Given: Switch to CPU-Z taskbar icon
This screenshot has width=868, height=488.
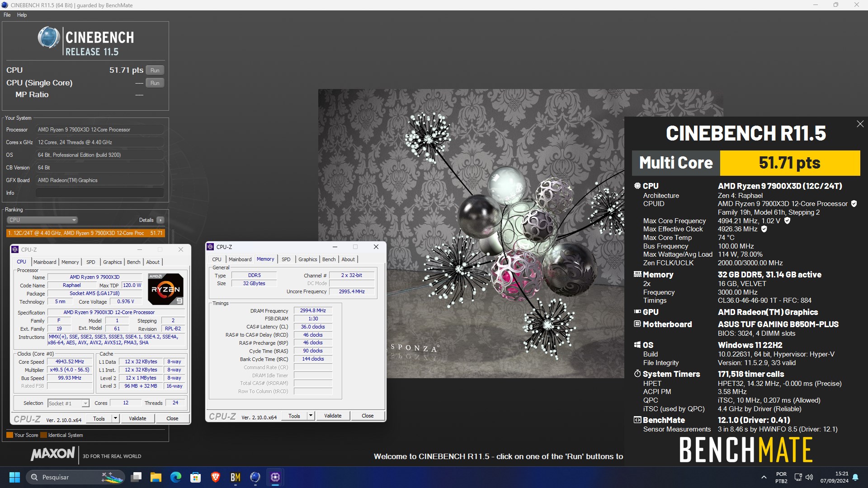Looking at the screenshot, I should coord(275,477).
